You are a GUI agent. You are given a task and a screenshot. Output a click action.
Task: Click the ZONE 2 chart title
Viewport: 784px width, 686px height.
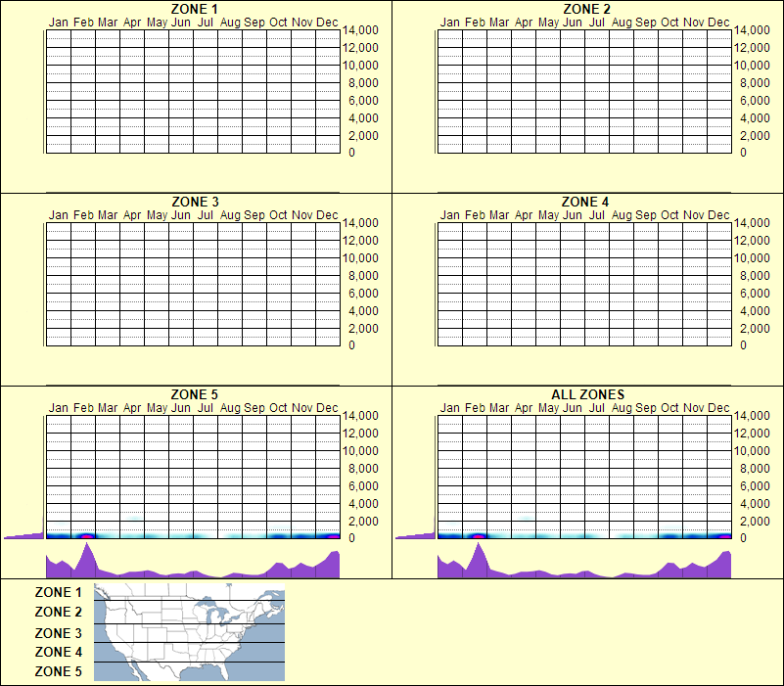[x=586, y=10]
